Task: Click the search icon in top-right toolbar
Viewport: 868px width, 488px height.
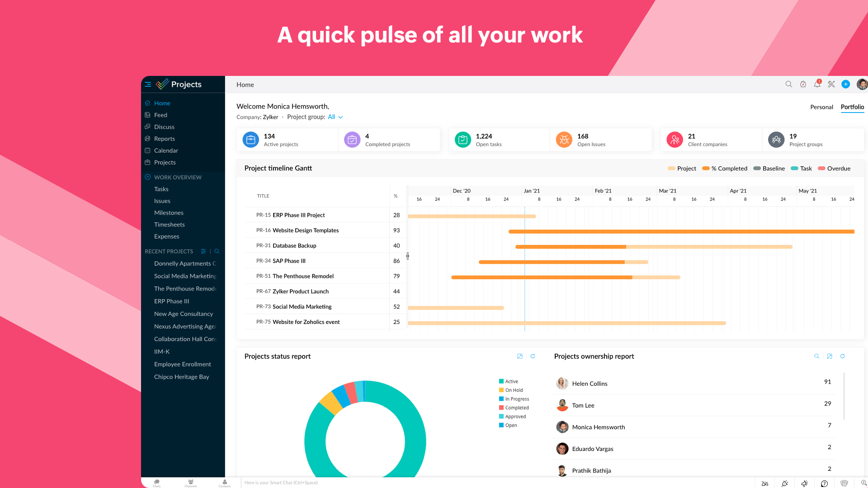Action: (789, 84)
